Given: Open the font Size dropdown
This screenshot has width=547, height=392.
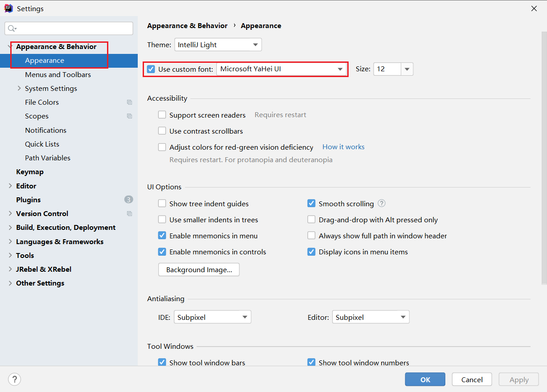Looking at the screenshot, I should click(407, 69).
